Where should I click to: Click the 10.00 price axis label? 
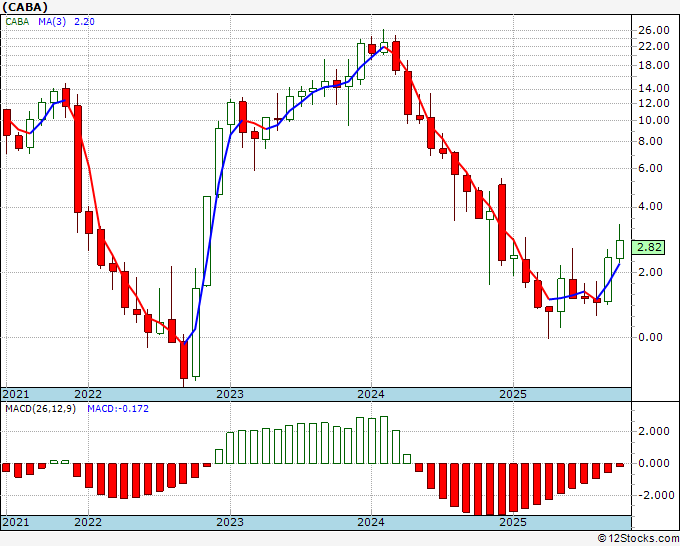pos(654,121)
